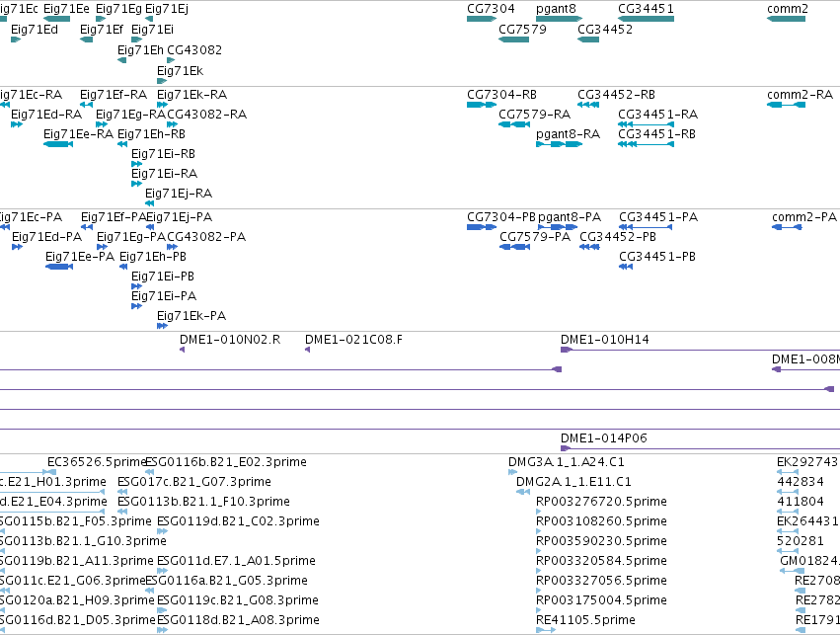840x635 pixels.
Task: Click the Eig71Ej-RA transcript label
Action: coord(179,193)
